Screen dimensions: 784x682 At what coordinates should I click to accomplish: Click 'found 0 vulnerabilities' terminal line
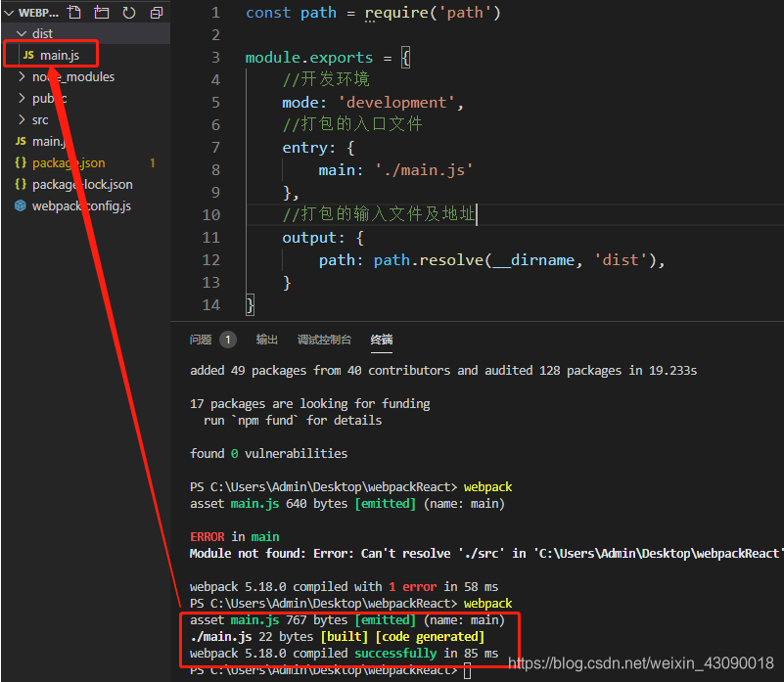point(268,453)
